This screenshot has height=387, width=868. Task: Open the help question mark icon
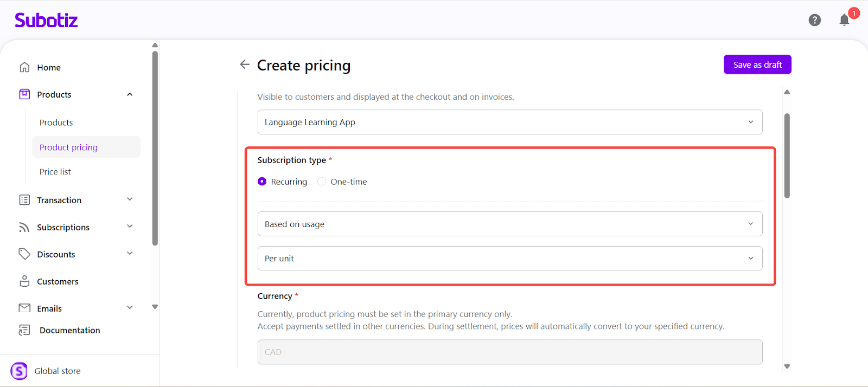814,20
